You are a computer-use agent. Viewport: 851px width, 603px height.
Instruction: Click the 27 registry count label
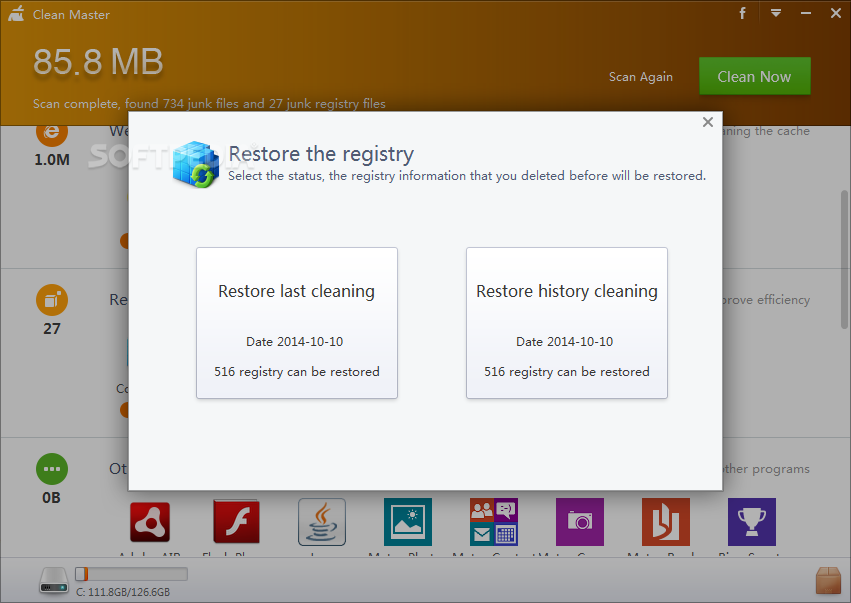(52, 329)
